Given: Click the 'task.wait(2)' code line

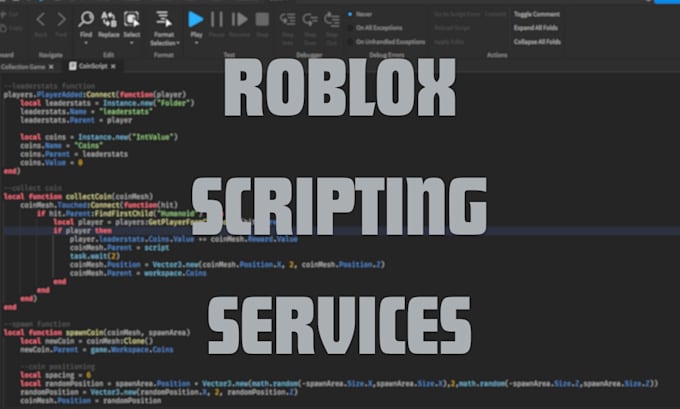Looking at the screenshot, I should tap(95, 256).
